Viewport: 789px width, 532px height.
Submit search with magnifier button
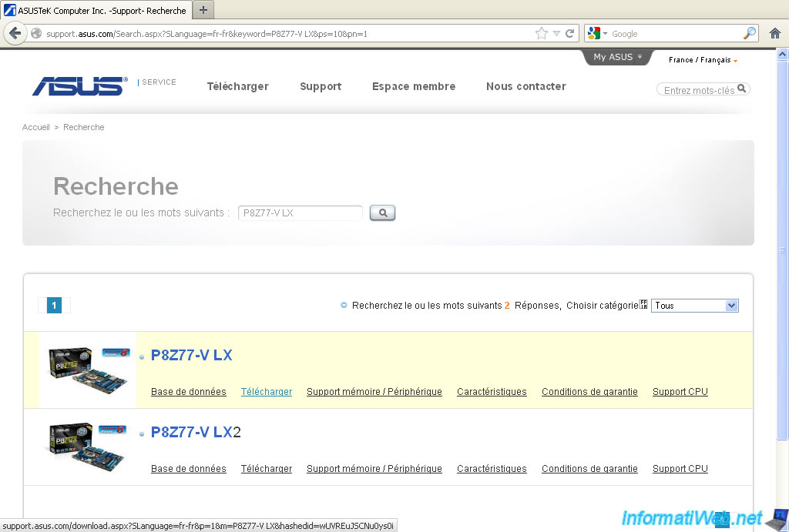point(382,212)
